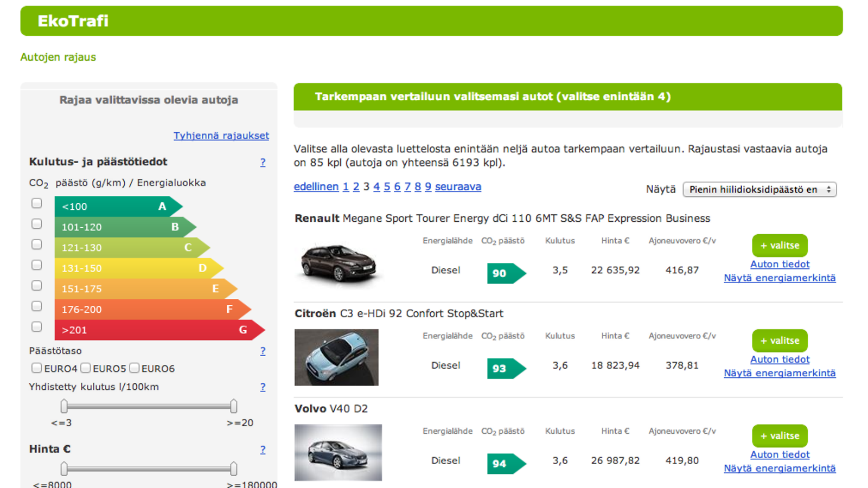
Task: Click the class C energy label arrow
Action: click(132, 248)
